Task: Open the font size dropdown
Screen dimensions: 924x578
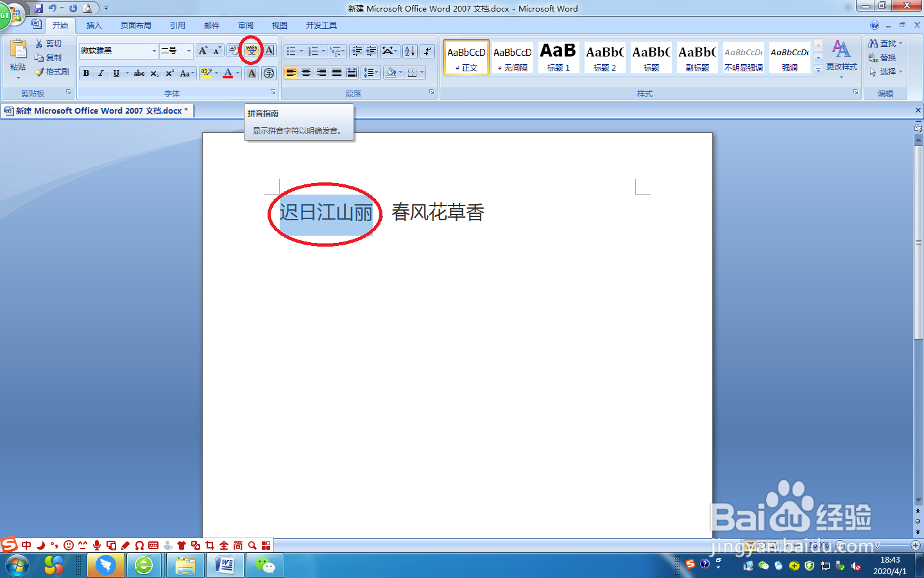Action: (188, 51)
